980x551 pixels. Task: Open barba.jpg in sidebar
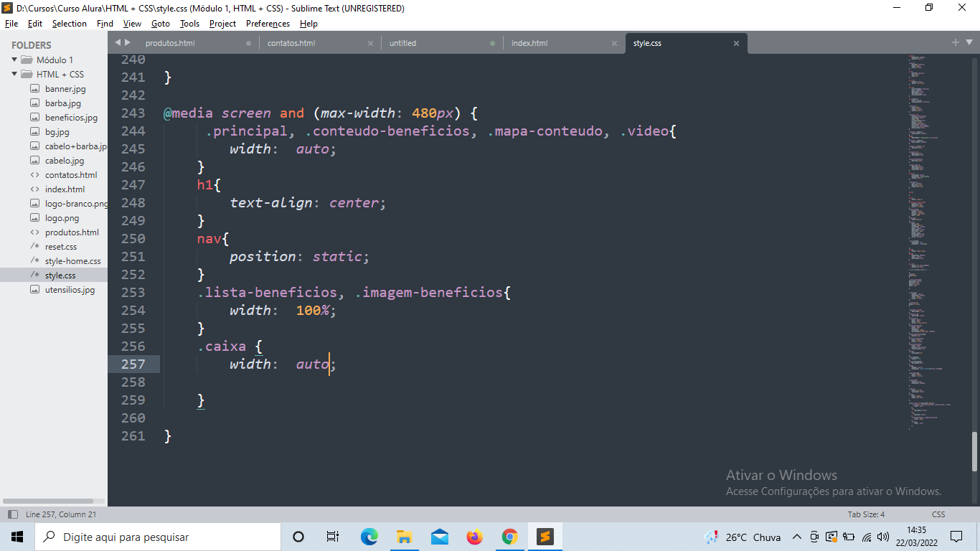coord(62,103)
